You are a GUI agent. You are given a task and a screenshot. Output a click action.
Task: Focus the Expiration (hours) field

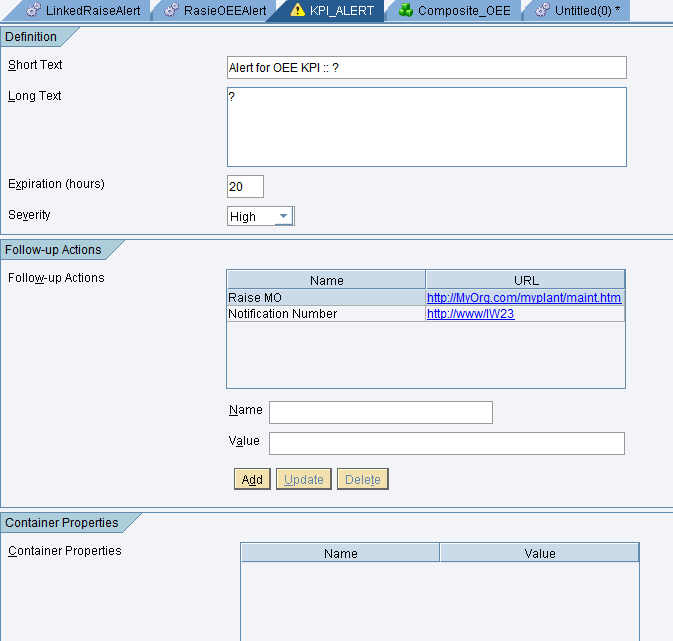click(x=245, y=186)
